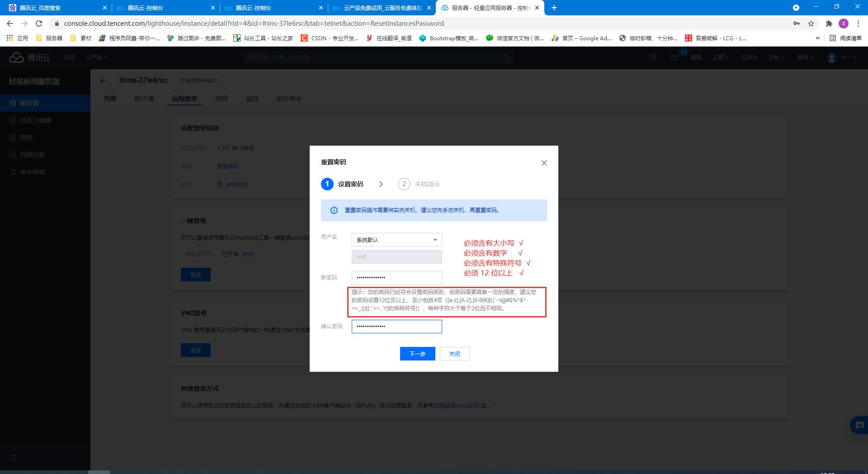Screen dimensions: 868x474
Task: Select 密钥 in left sidebar
Action: (x=45, y=137)
